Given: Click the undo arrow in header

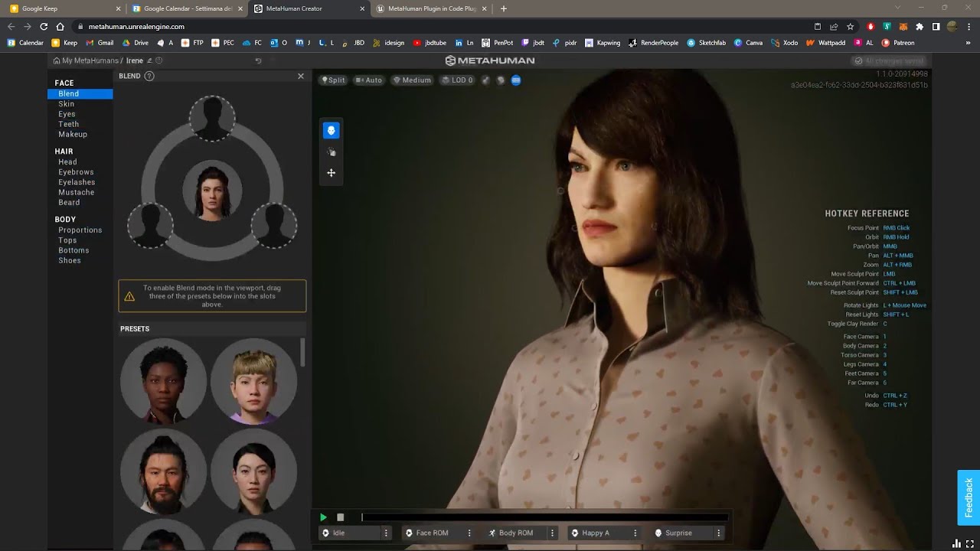Looking at the screenshot, I should click(x=258, y=60).
